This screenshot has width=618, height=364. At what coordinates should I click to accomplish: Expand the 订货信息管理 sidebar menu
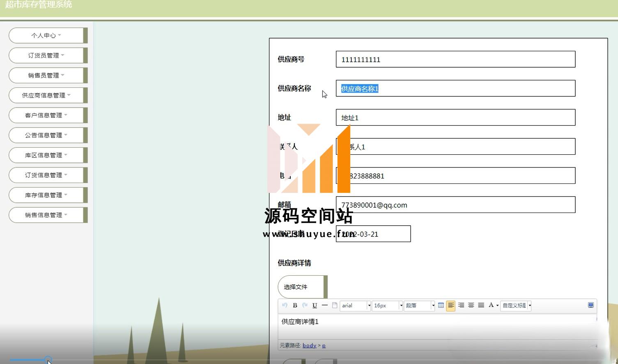[x=48, y=175]
